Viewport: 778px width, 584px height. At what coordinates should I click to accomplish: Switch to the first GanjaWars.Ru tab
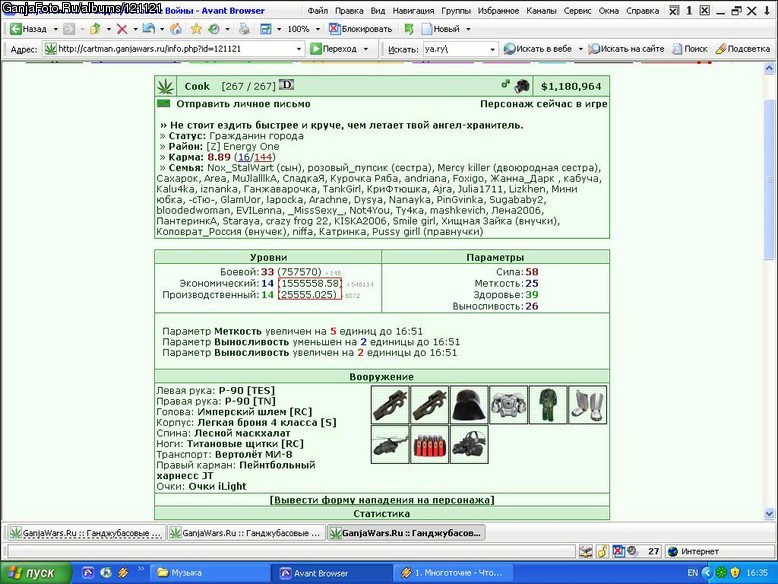(x=86, y=533)
